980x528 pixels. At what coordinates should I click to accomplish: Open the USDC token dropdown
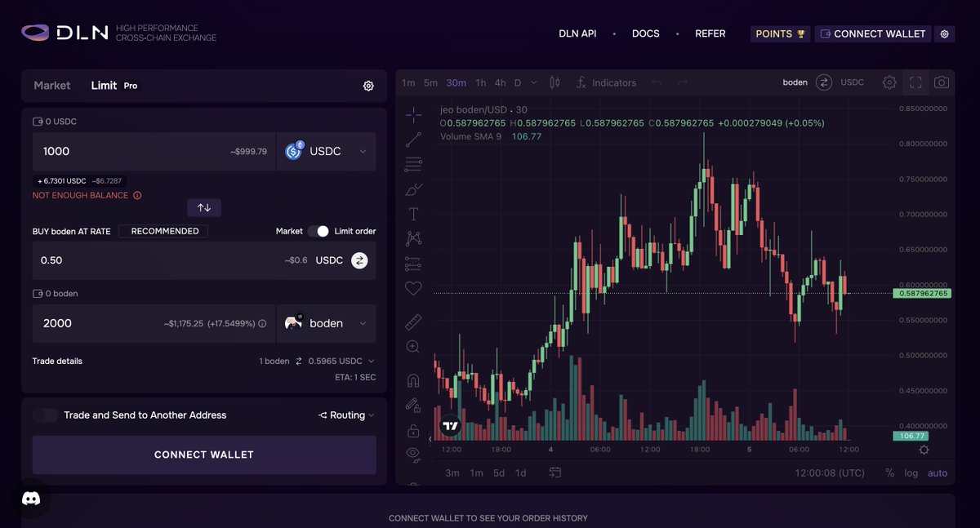(327, 152)
